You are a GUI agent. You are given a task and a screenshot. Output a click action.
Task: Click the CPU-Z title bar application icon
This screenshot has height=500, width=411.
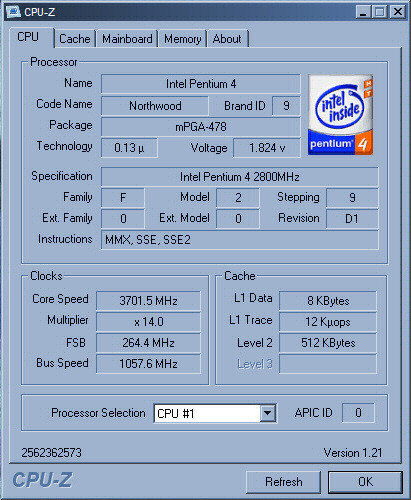coord(13,12)
